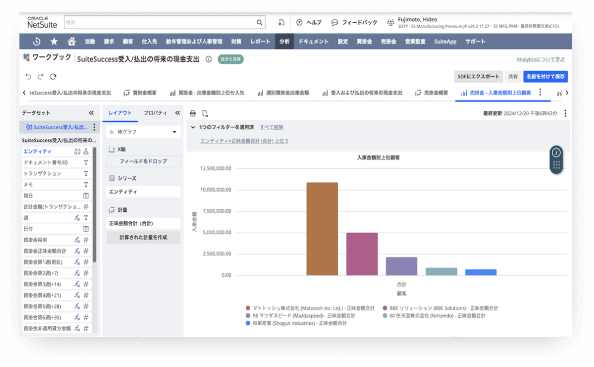This screenshot has height=367, width=594.
Task: Open the 週別買掛金出庫金額 chart tab
Action: [283, 92]
